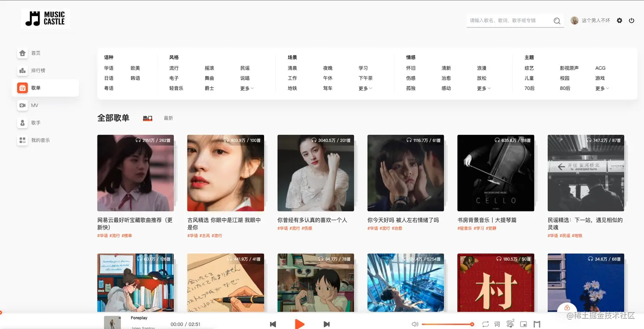Select 治愈 emotion filter
This screenshot has width=644, height=329.
[x=446, y=78]
